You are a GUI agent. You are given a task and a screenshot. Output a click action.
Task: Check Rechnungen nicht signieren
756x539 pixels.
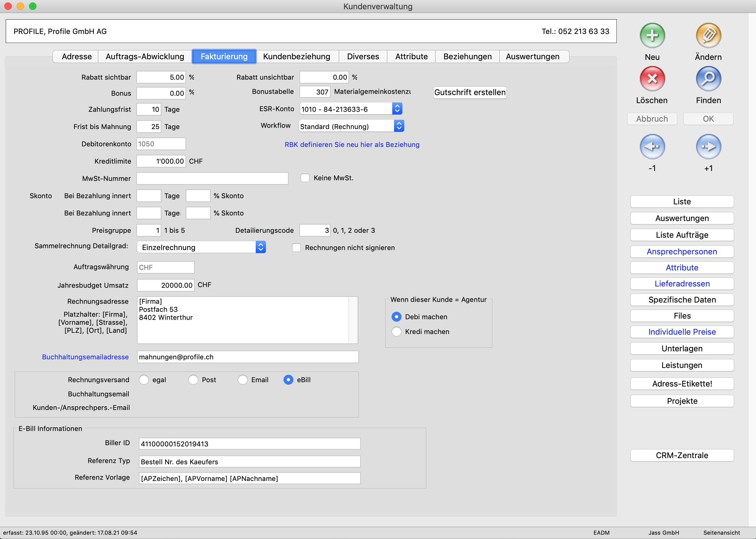(x=296, y=248)
